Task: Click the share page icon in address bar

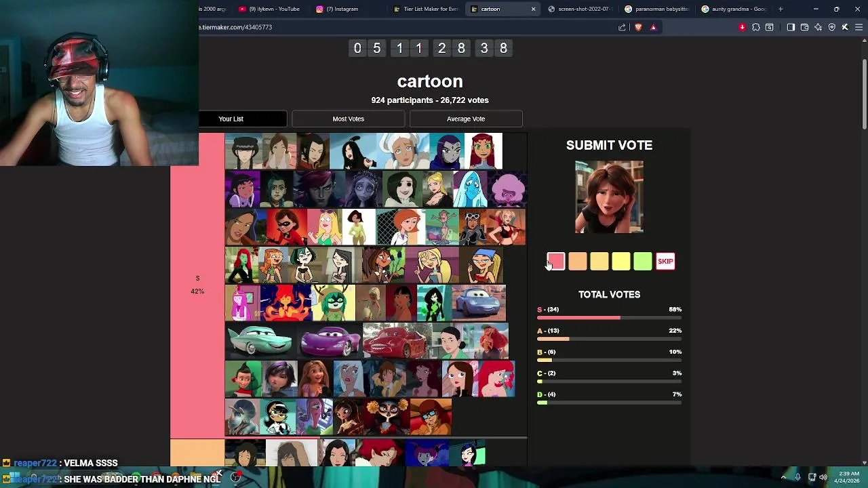Action: 622,27
